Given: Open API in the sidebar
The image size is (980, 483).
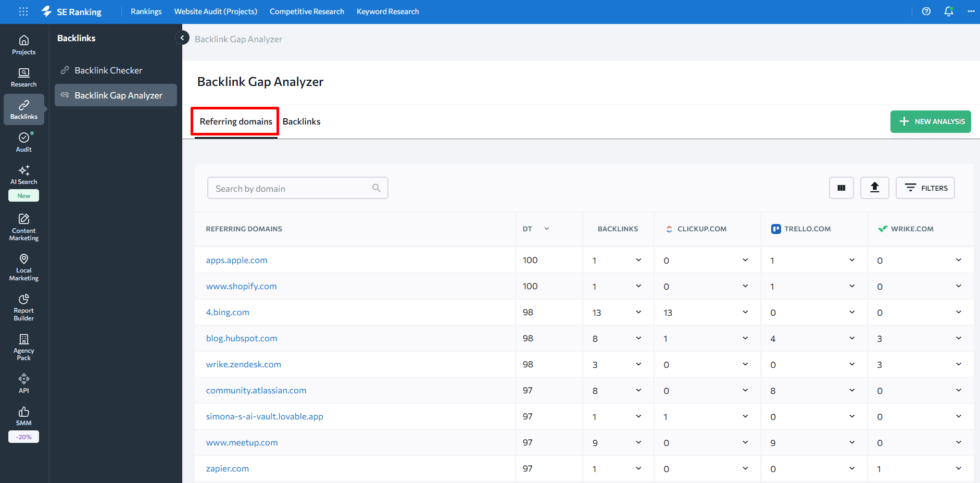Looking at the screenshot, I should (x=24, y=383).
